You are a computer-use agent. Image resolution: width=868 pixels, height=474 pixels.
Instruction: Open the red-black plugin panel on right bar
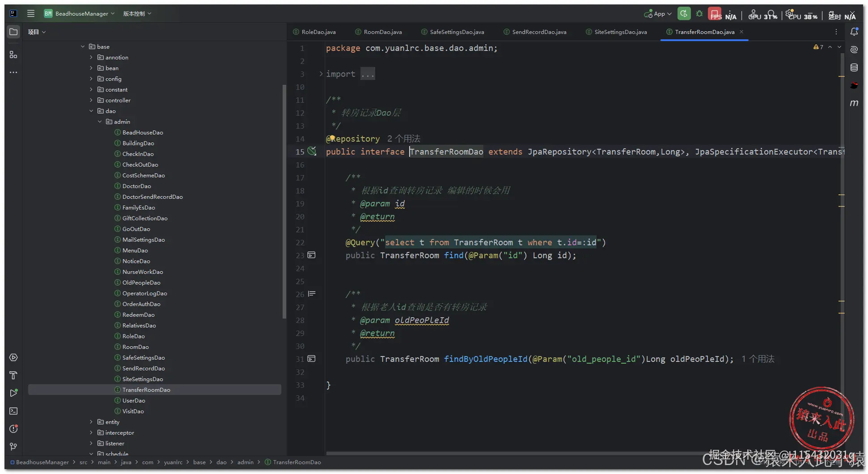pos(854,85)
